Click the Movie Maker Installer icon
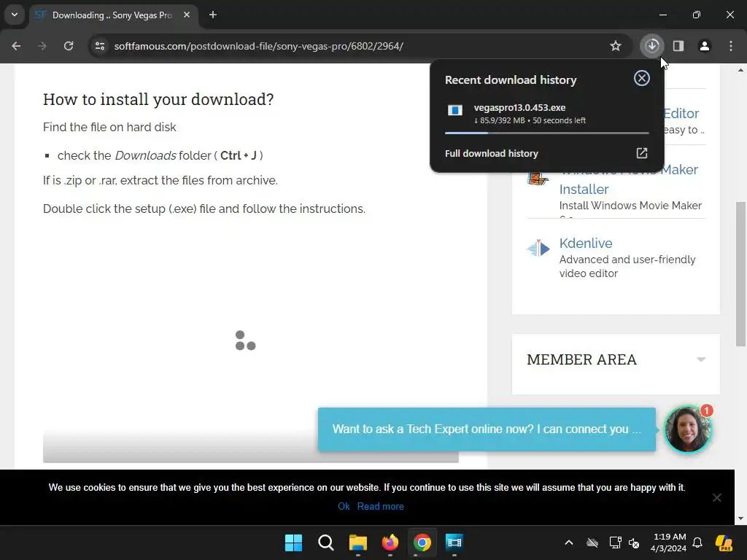Viewport: 747px width, 560px height. (538, 179)
